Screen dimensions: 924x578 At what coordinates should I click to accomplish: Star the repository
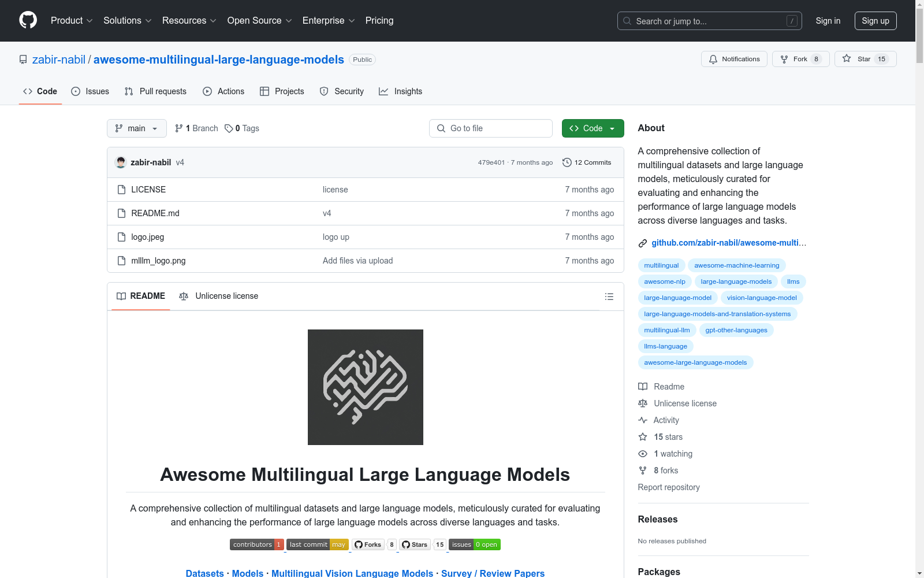[865, 59]
